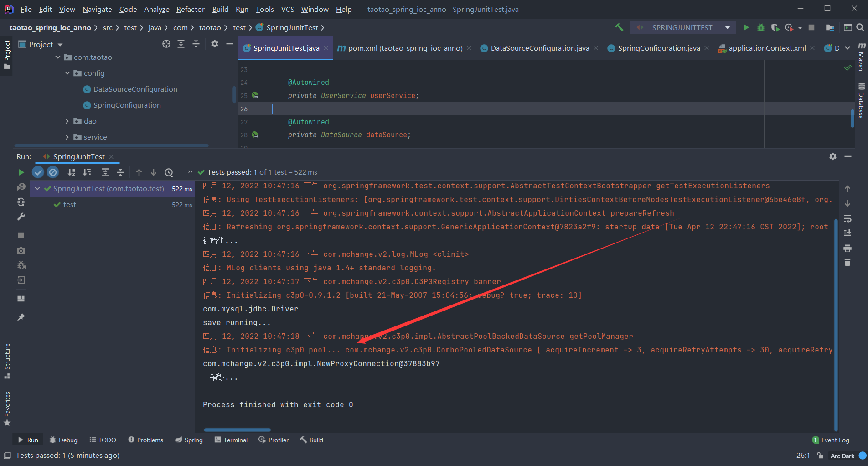The width and height of the screenshot is (868, 466).
Task: Sort tests by duration
Action: click(87, 172)
